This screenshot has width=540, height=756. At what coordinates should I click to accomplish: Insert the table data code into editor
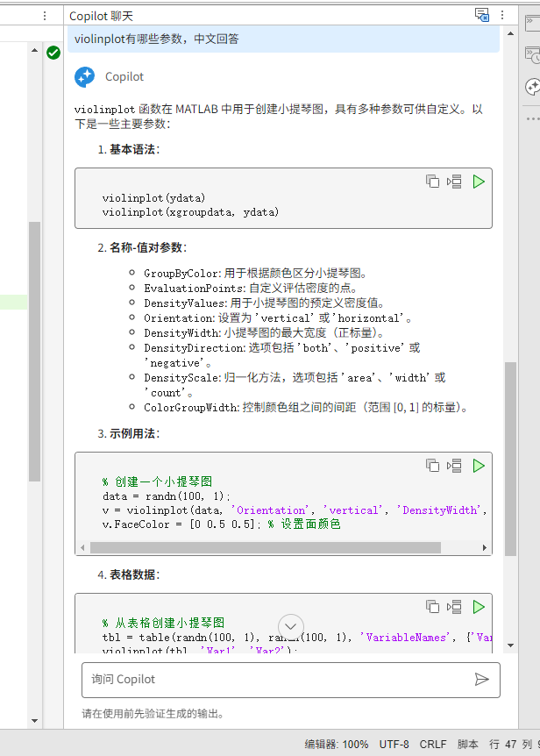click(454, 607)
